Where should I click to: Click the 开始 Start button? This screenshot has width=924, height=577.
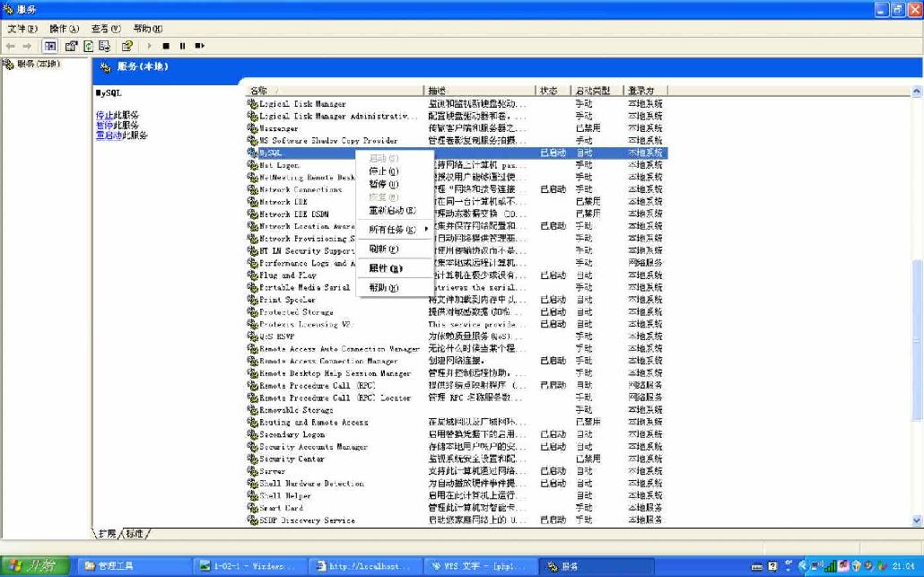click(34, 566)
